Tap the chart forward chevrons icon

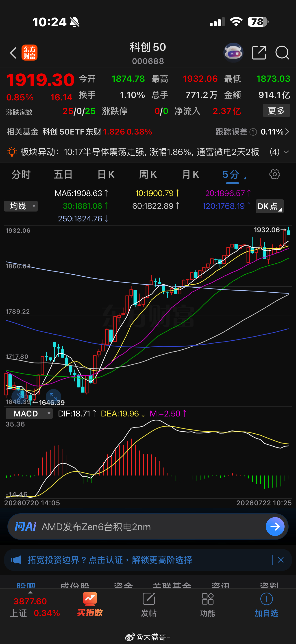[19, 396]
